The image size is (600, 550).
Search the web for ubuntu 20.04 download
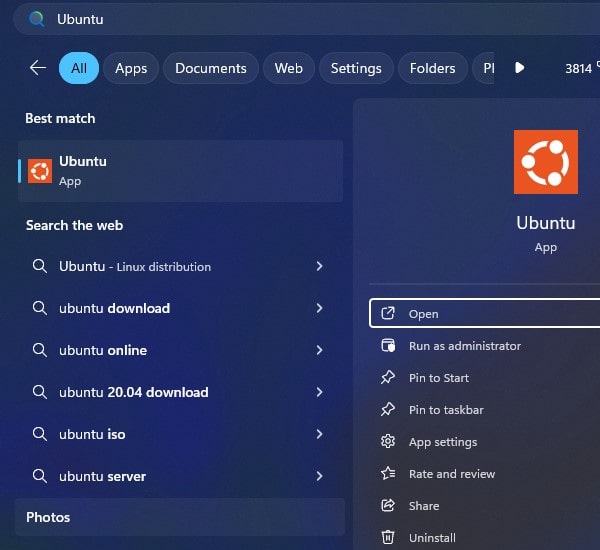point(134,392)
